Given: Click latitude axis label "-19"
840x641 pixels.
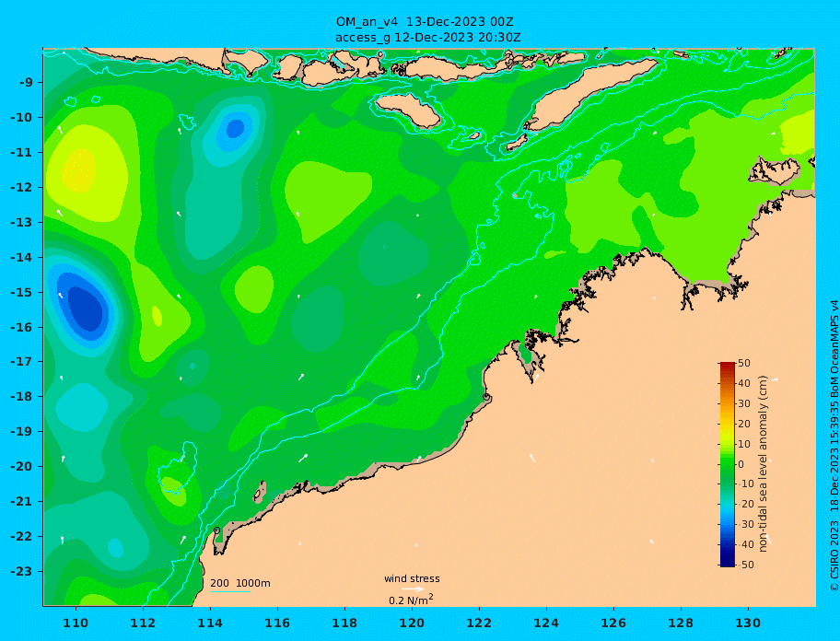Looking at the screenshot, I should [x=21, y=432].
